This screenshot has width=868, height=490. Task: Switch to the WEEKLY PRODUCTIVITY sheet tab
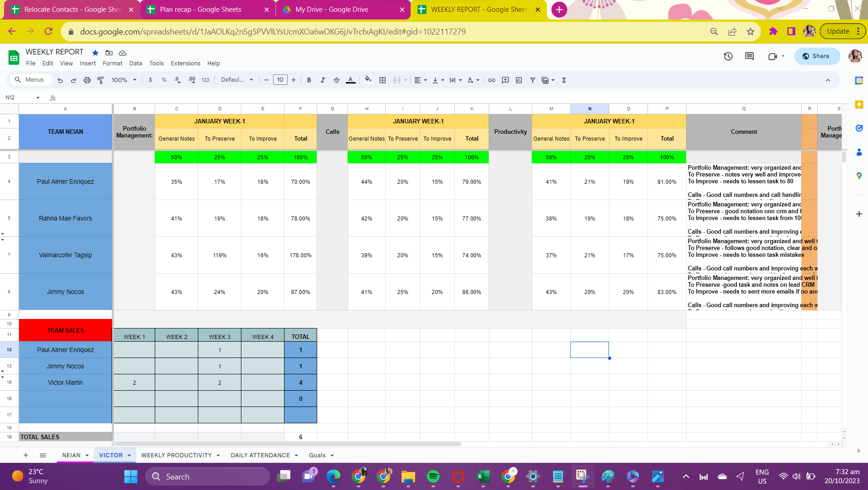tap(176, 456)
